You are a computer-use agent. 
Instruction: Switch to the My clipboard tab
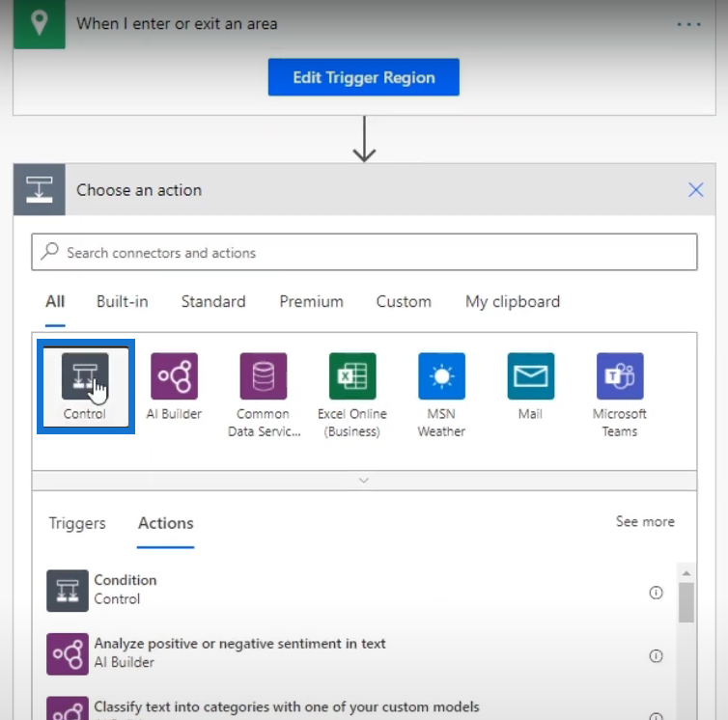pyautogui.click(x=513, y=302)
